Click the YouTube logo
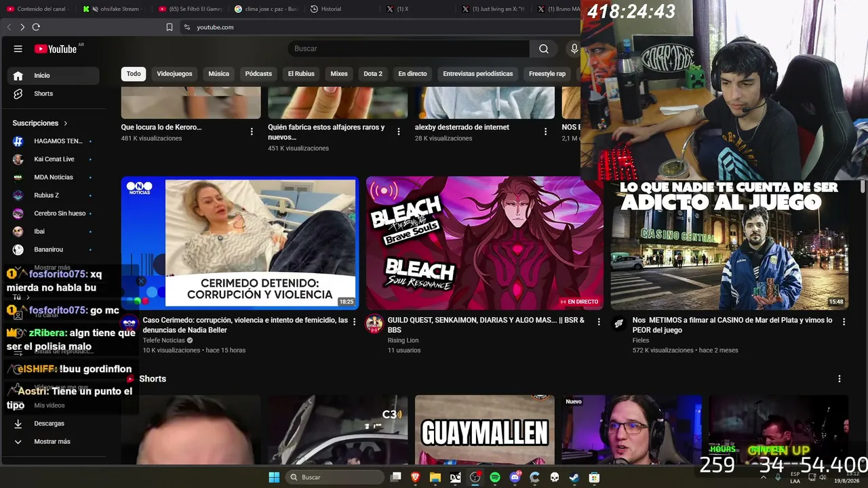This screenshot has height=488, width=868. (56, 49)
